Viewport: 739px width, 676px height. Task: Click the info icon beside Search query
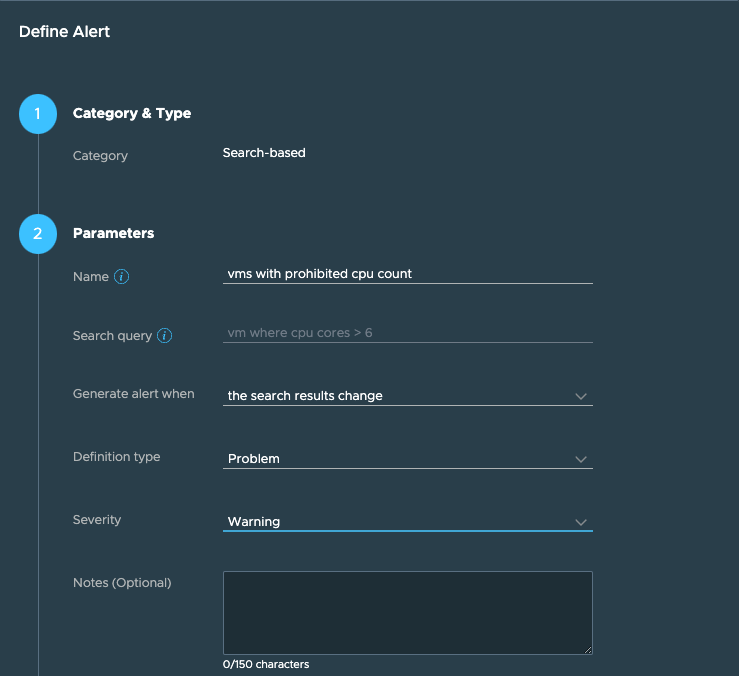point(164,336)
